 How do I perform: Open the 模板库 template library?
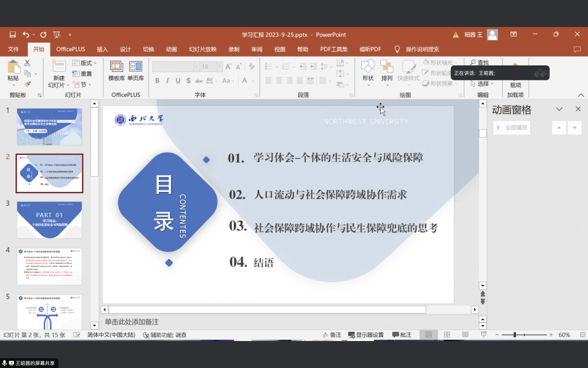click(116, 71)
